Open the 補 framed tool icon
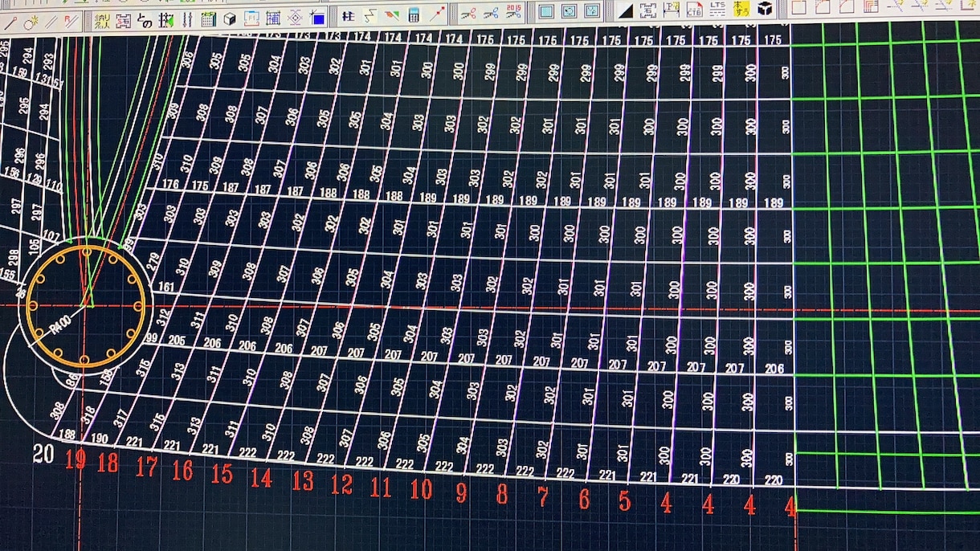 click(x=273, y=18)
